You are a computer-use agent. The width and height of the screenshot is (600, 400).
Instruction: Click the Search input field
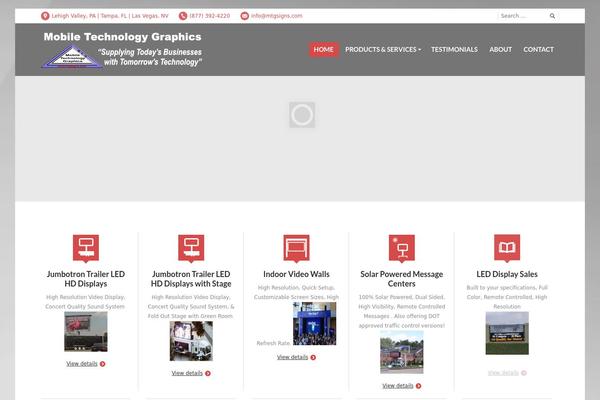[522, 16]
